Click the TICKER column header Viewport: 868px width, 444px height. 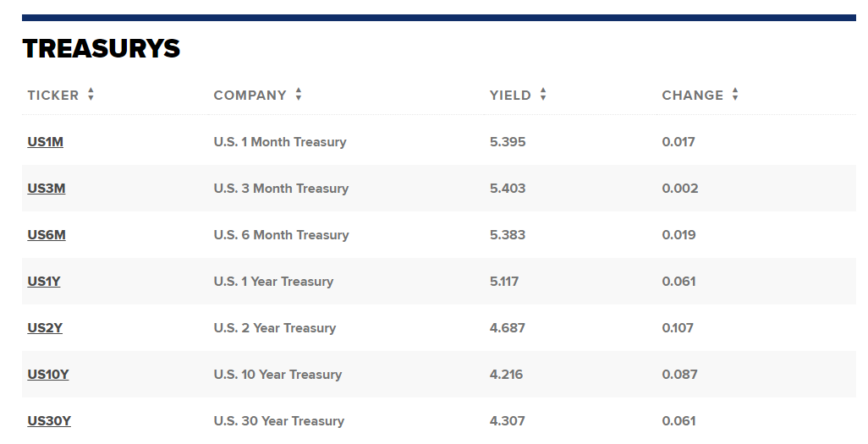pos(52,96)
